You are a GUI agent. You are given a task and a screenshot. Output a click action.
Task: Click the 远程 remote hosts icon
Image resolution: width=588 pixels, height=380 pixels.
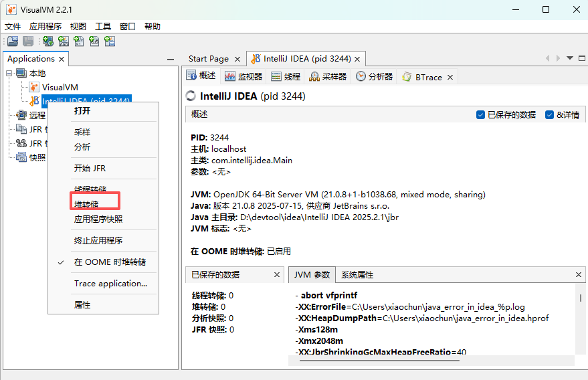pyautogui.click(x=21, y=115)
